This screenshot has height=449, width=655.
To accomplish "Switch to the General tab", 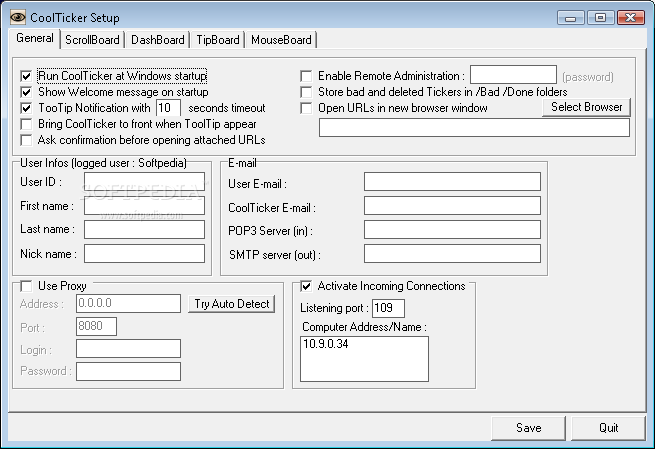I will (35, 38).
